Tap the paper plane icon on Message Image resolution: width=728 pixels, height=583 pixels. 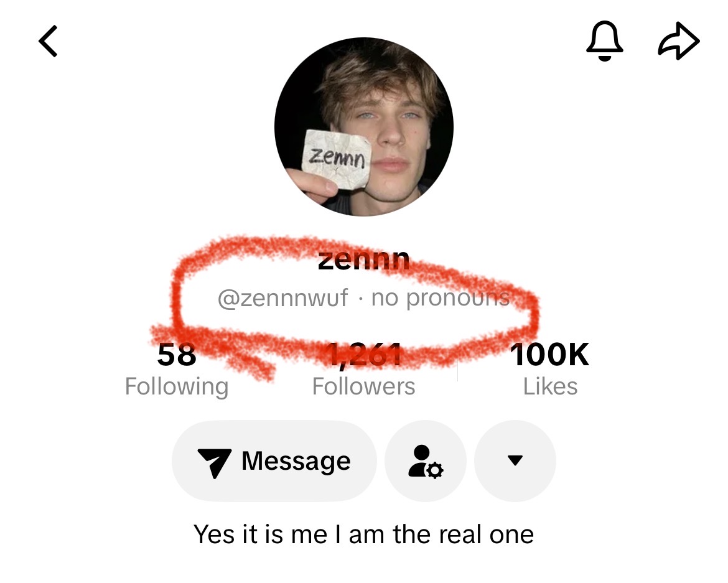[x=214, y=462]
